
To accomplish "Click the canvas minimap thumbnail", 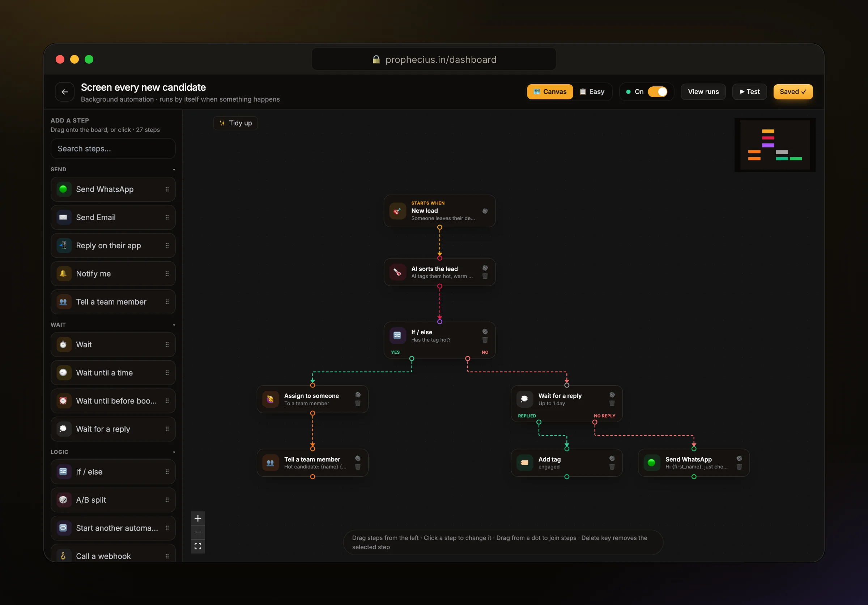I will pyautogui.click(x=775, y=145).
